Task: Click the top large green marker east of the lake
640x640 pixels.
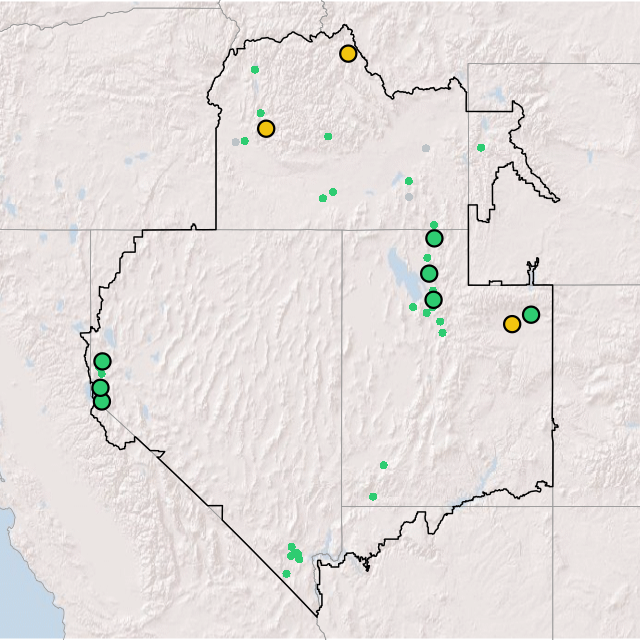Action: tap(434, 238)
